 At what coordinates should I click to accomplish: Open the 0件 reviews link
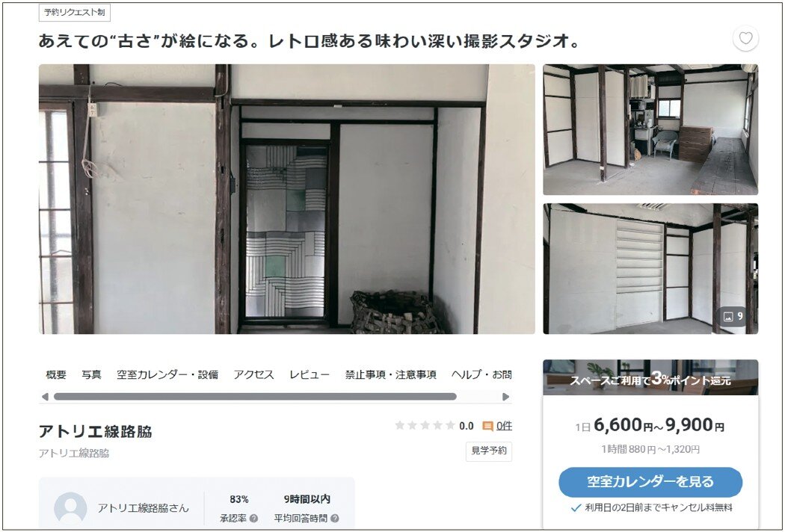(504, 426)
